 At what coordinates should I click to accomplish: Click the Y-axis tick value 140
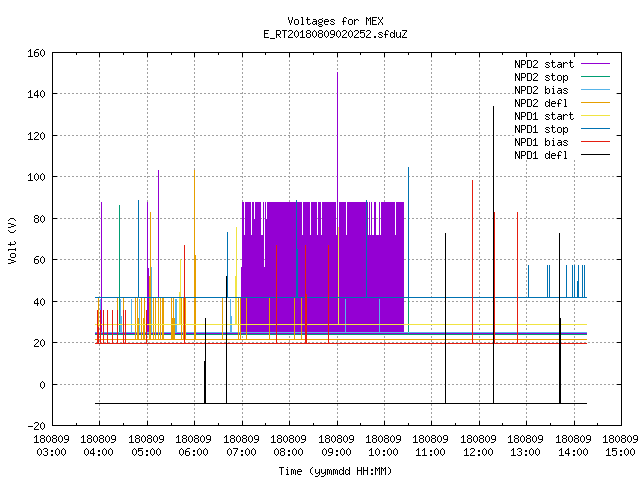pyautogui.click(x=36, y=94)
